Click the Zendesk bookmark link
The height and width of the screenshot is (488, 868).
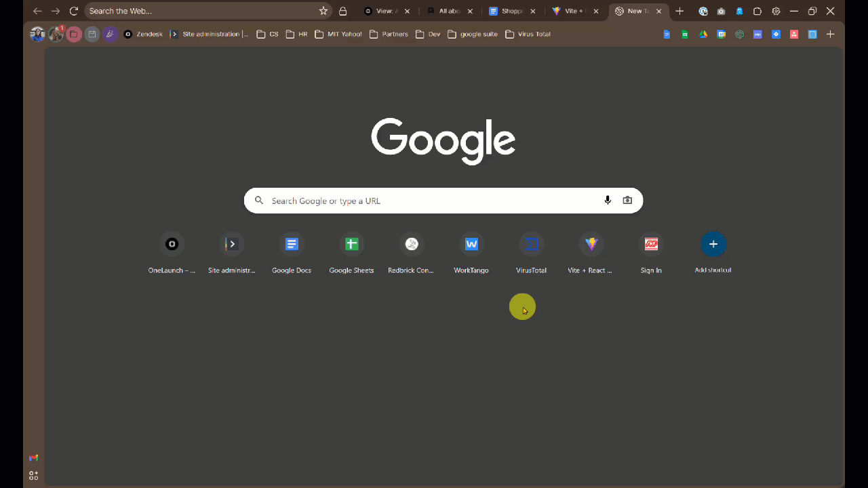(143, 35)
